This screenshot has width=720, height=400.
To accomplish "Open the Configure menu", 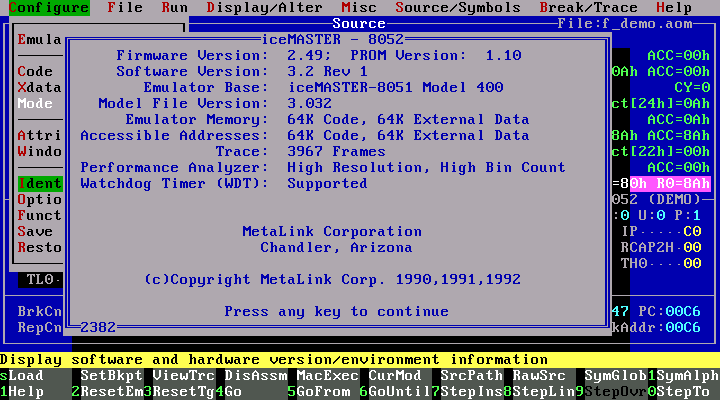I will point(49,8).
